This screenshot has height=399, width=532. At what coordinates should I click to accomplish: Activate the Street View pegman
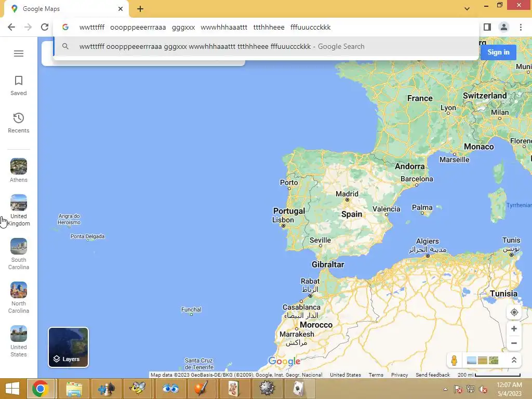(454, 361)
